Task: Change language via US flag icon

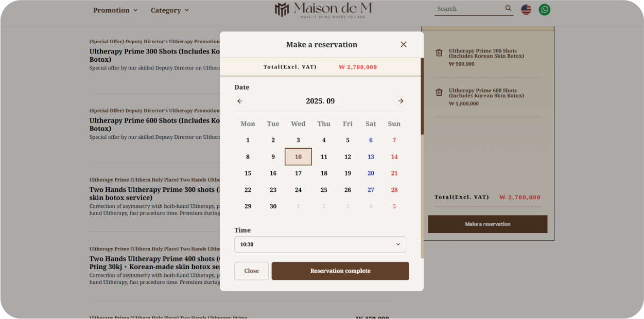Action: point(526,9)
